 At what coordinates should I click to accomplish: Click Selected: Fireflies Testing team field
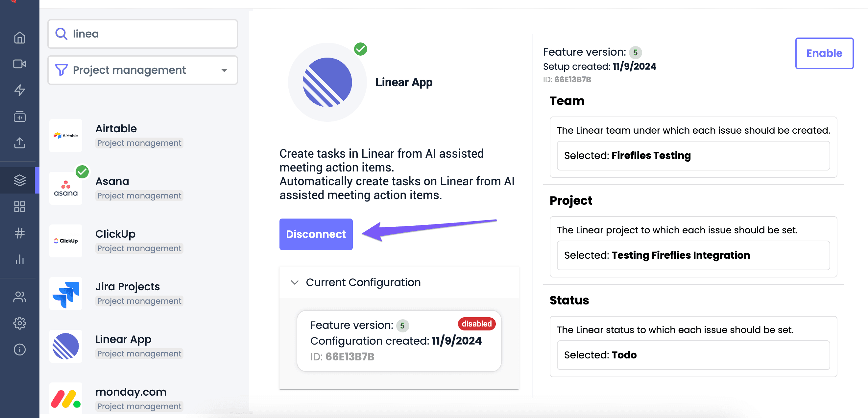click(x=693, y=156)
